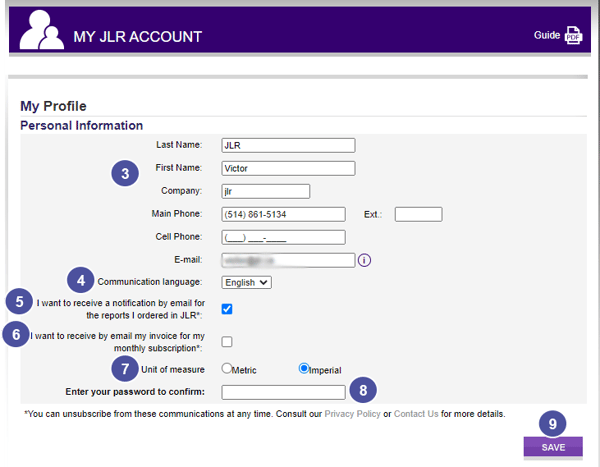Screen dimensions: 600x467
Task: Click the Company field
Action: (266, 191)
